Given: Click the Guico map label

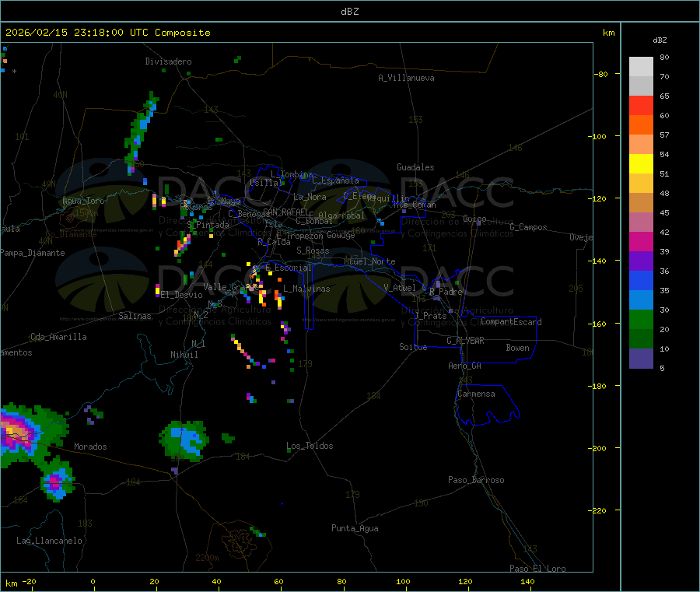Looking at the screenshot, I should (x=474, y=219).
